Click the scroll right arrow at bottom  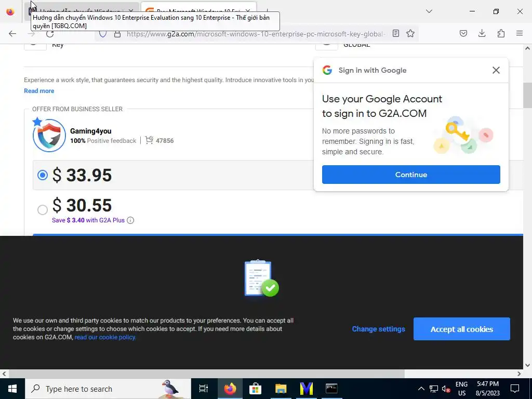pyautogui.click(x=519, y=374)
